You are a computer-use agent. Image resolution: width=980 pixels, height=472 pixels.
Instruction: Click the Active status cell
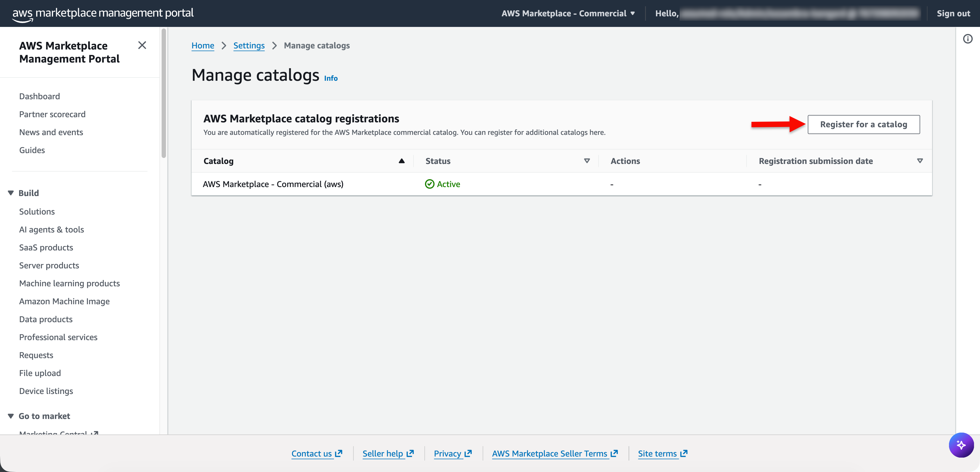pos(442,184)
